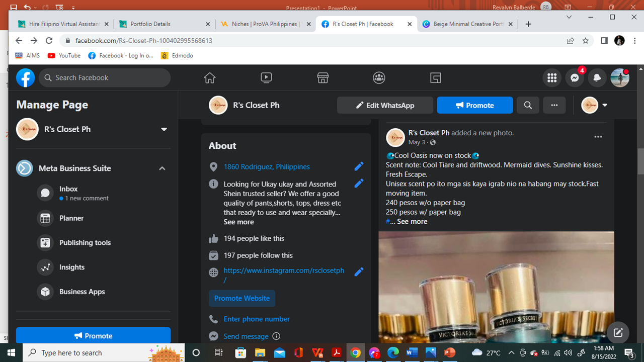
Task: Toggle the Chrome side panel
Action: (x=604, y=41)
